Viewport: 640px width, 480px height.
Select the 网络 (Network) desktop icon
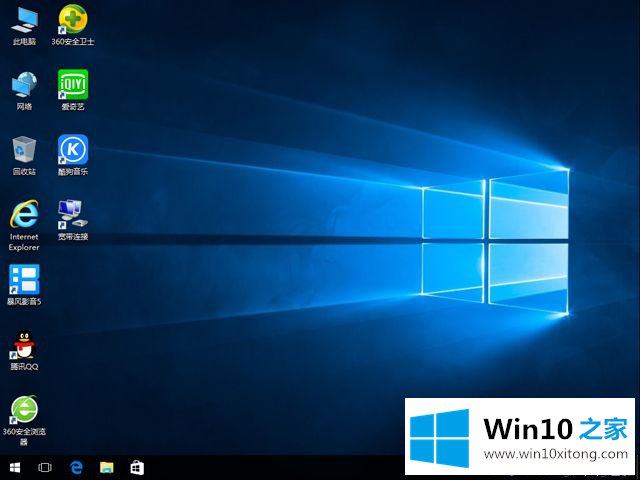24,84
